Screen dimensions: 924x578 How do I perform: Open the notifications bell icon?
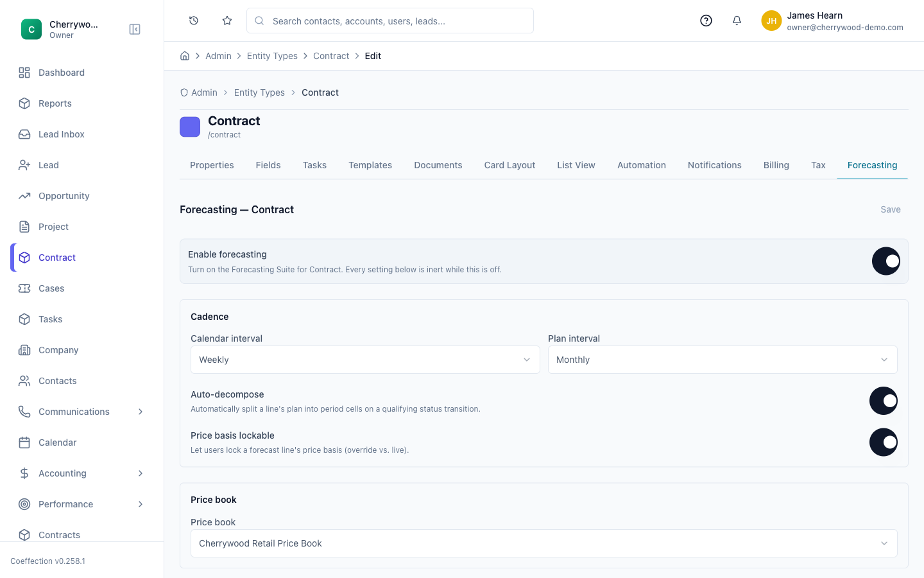[737, 21]
